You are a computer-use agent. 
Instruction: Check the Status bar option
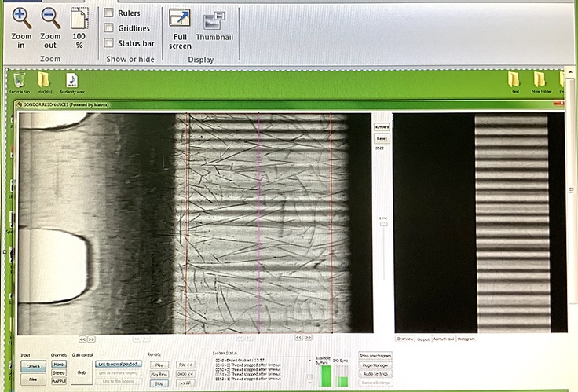(109, 43)
